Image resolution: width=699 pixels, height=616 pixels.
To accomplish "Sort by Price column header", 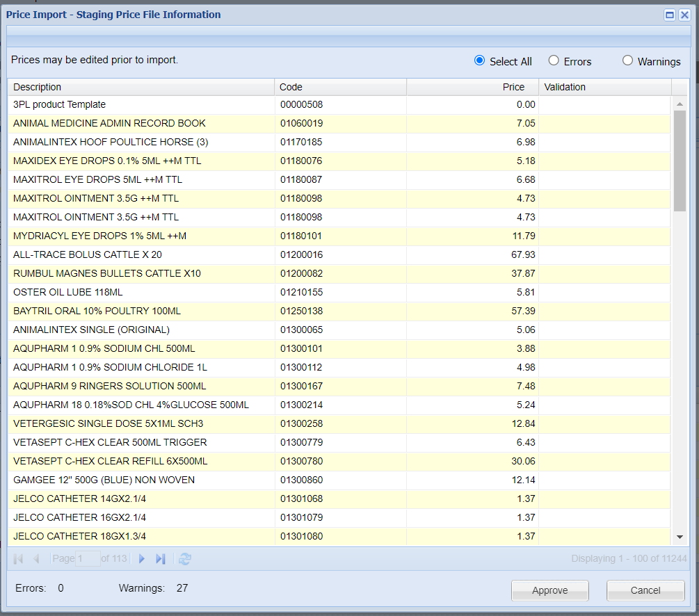I will pos(472,87).
